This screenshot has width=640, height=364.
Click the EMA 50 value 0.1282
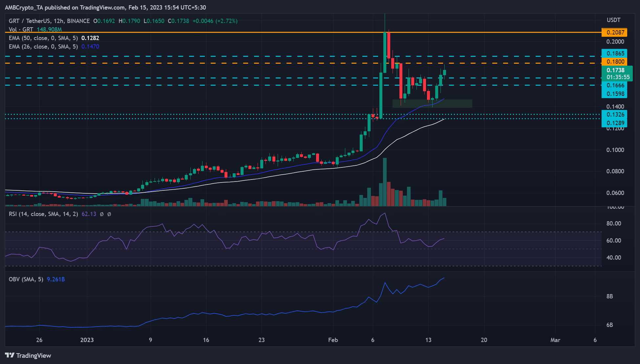tap(90, 38)
